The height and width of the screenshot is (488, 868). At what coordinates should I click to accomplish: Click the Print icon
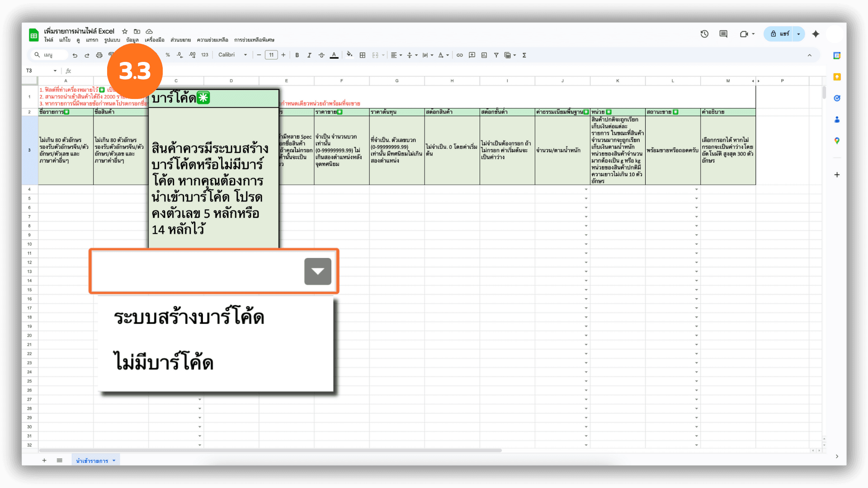[x=99, y=55]
